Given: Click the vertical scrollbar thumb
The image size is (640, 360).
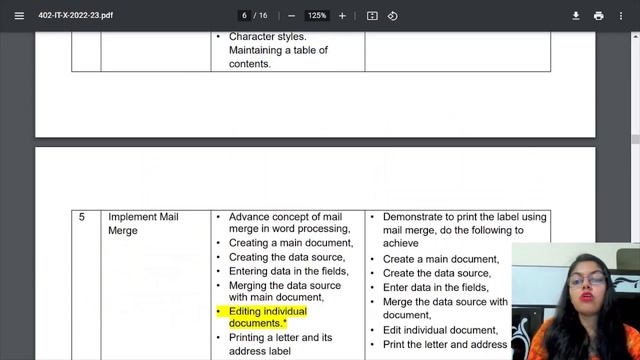Looking at the screenshot, I should pos(636,139).
